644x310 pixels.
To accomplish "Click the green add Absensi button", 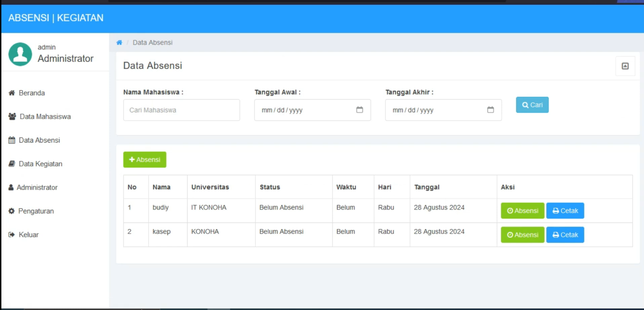I will click(145, 160).
